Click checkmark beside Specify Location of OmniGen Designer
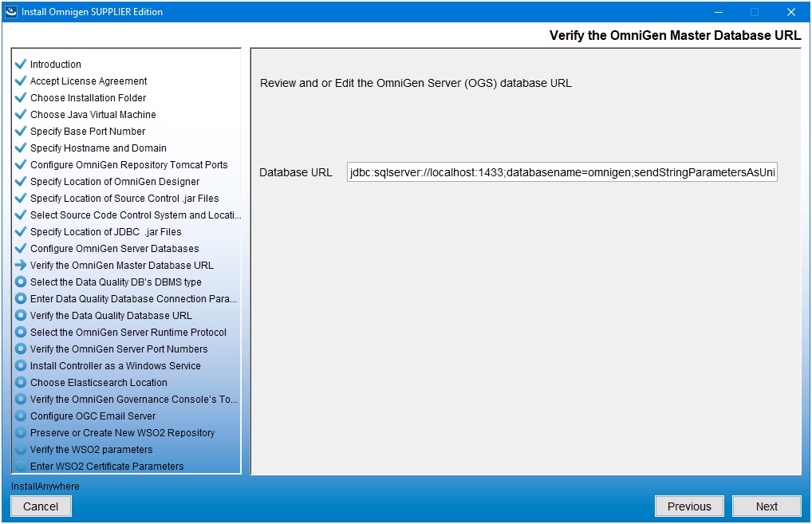The height and width of the screenshot is (524, 812). (21, 181)
